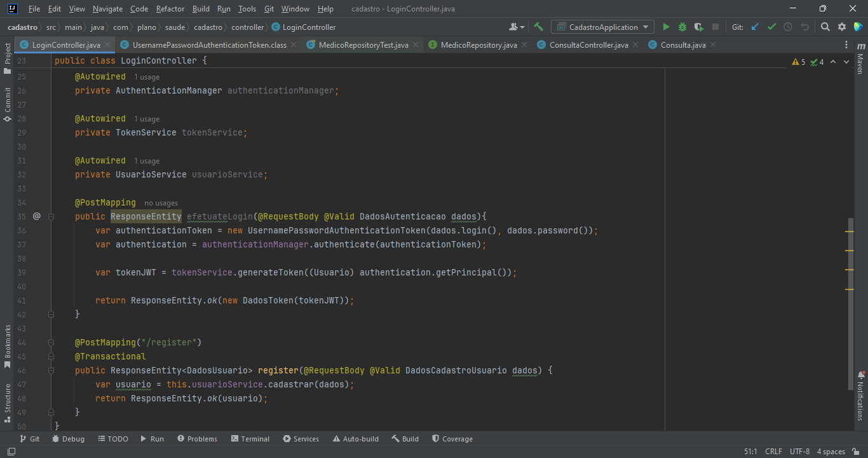Close the Consulta.java tab
The height and width of the screenshot is (458, 868).
[x=713, y=45]
